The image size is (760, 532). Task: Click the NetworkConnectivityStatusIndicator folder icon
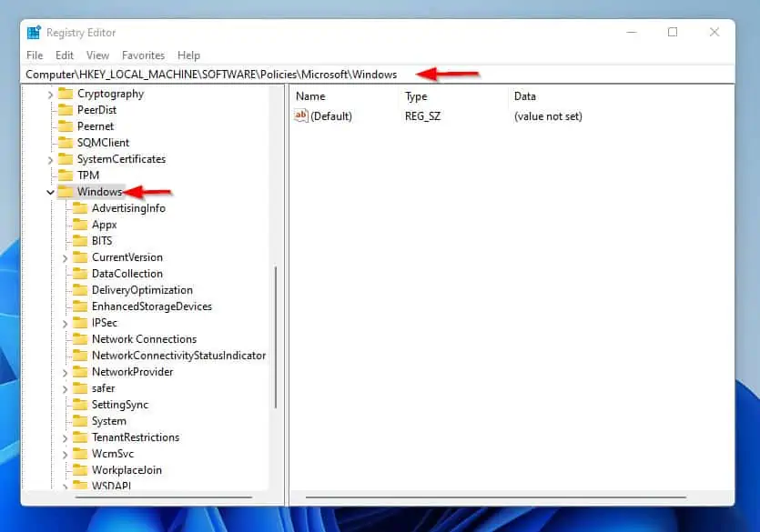(80, 356)
